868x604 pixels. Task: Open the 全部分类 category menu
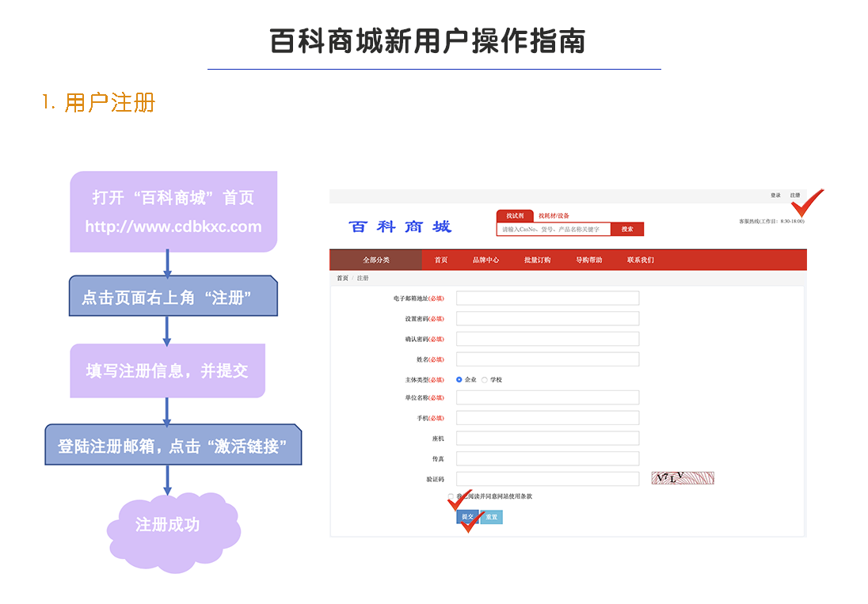[376, 260]
